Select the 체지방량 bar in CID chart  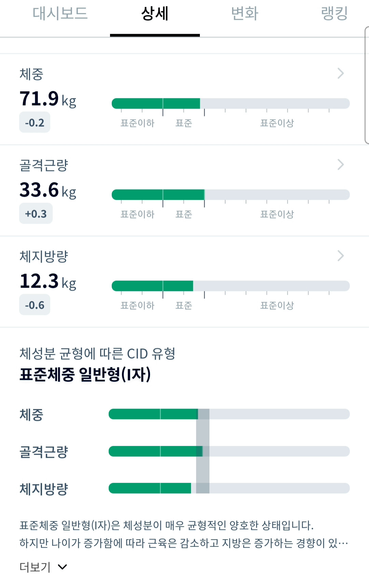[229, 488]
